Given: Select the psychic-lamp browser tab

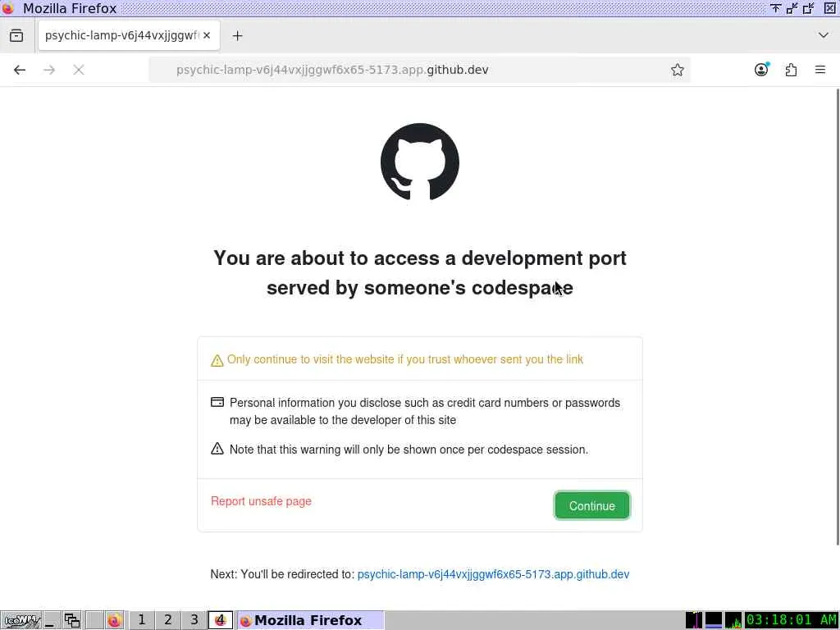Looking at the screenshot, I should (129, 35).
